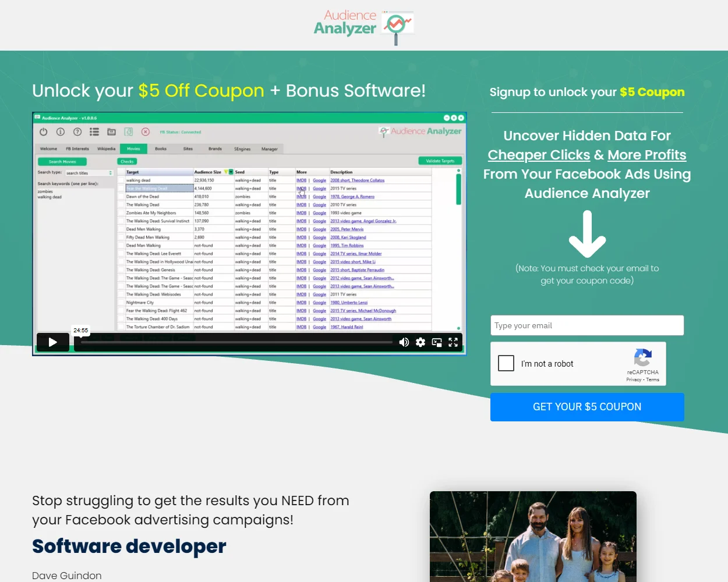Viewport: 728px width, 582px height.
Task: Tick the checkbox for The Walking Dead: Genesis
Action: pos(122,270)
